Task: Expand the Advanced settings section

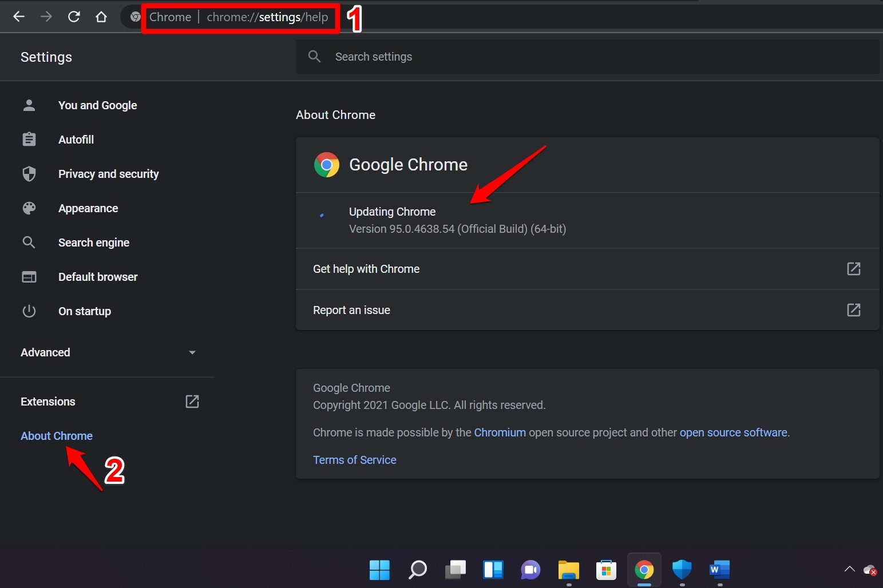Action: 192,352
